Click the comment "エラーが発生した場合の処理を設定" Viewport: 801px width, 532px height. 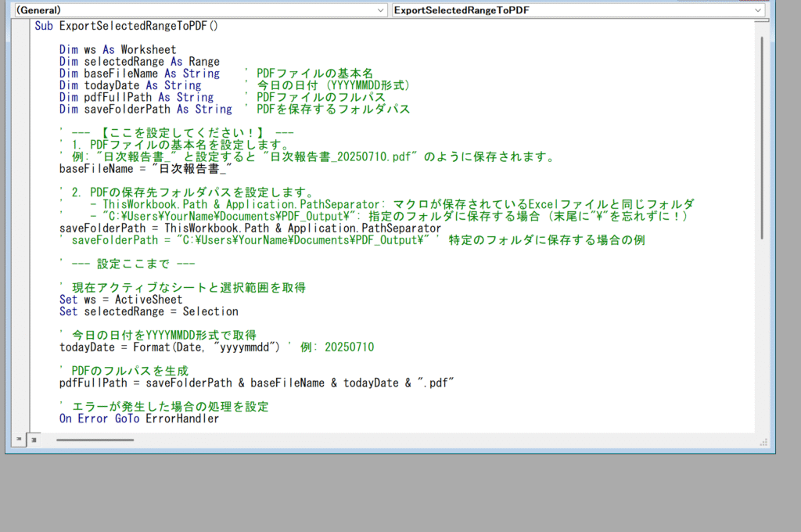[170, 407]
